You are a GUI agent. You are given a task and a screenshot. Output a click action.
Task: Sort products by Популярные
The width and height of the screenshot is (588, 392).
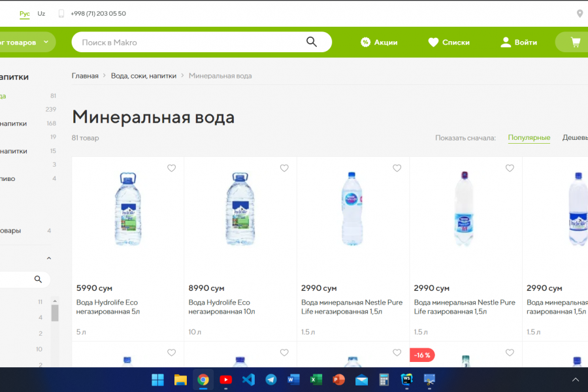pyautogui.click(x=529, y=138)
